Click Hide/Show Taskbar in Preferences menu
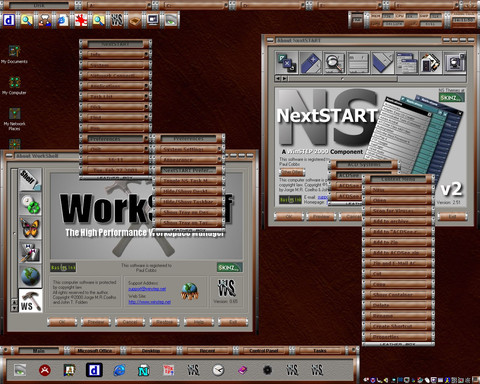480x384 pixels. pos(189,202)
